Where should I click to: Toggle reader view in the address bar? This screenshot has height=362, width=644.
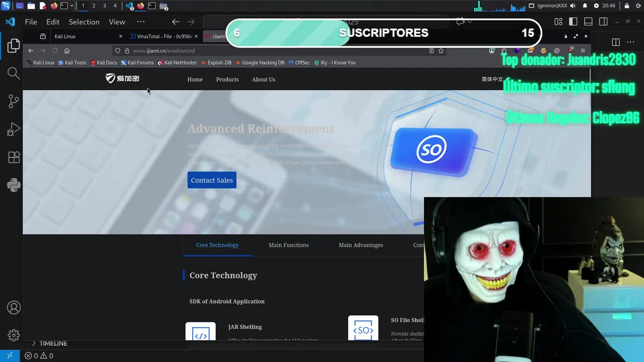coord(432,51)
